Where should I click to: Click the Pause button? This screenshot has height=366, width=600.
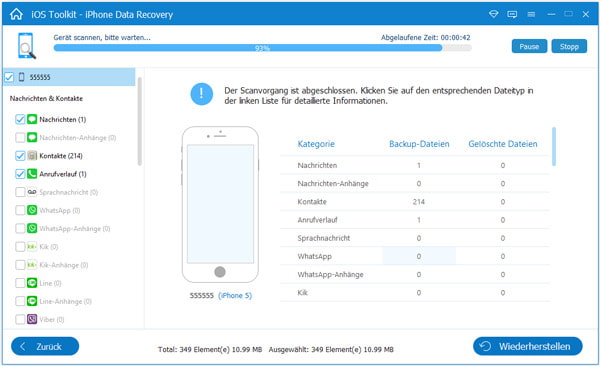(529, 46)
